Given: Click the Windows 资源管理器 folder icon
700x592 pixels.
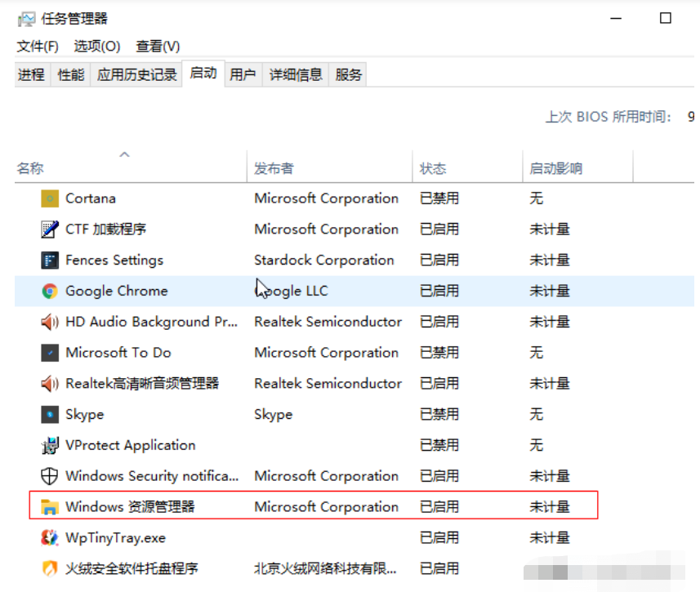Looking at the screenshot, I should (50, 507).
